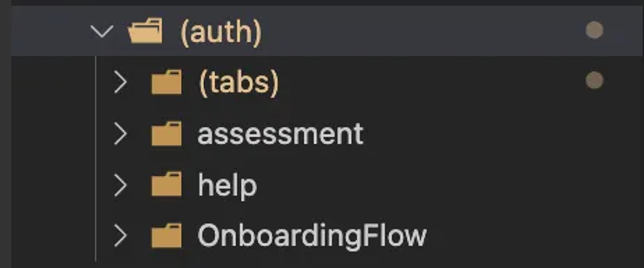Expand the (tabs) folder chevron
This screenshot has width=644, height=268.
[120, 82]
